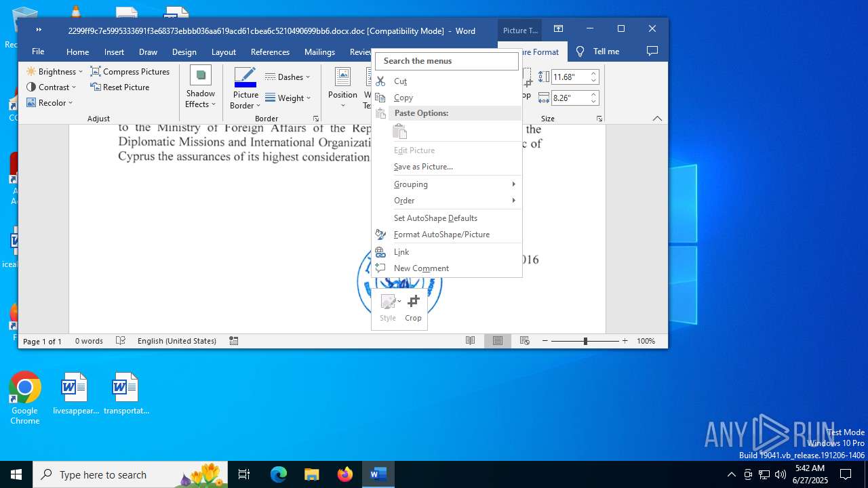Select Save as Picture... menu entry
This screenshot has width=868, height=488.
point(448,167)
